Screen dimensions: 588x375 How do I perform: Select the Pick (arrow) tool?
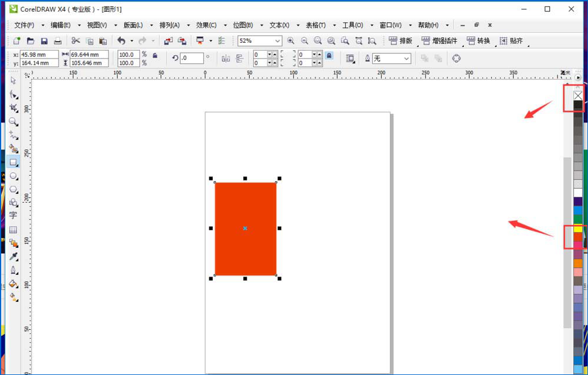pyautogui.click(x=13, y=81)
